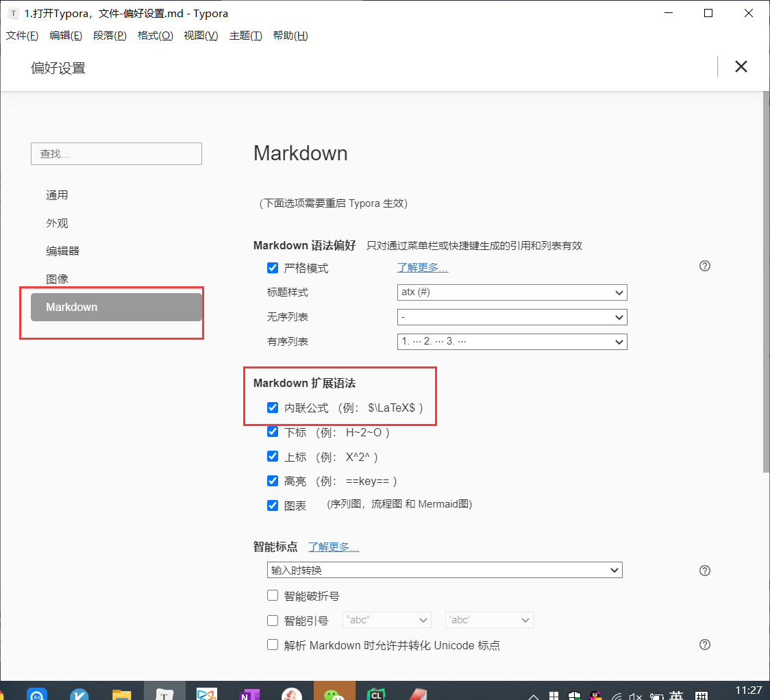Open the help icon beside strict mode
The image size is (770, 700).
[705, 266]
